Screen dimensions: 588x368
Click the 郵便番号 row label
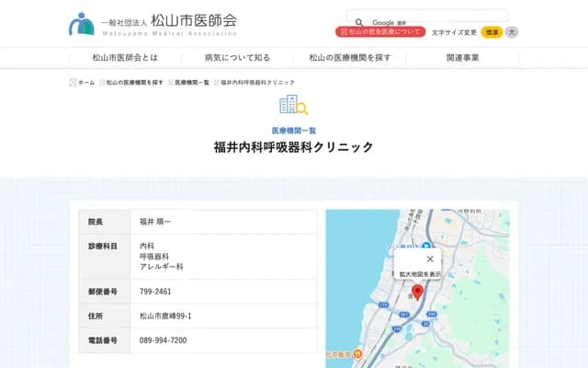(x=103, y=292)
